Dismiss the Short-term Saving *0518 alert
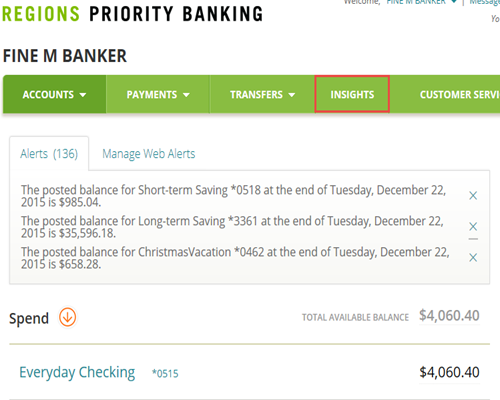 473,196
